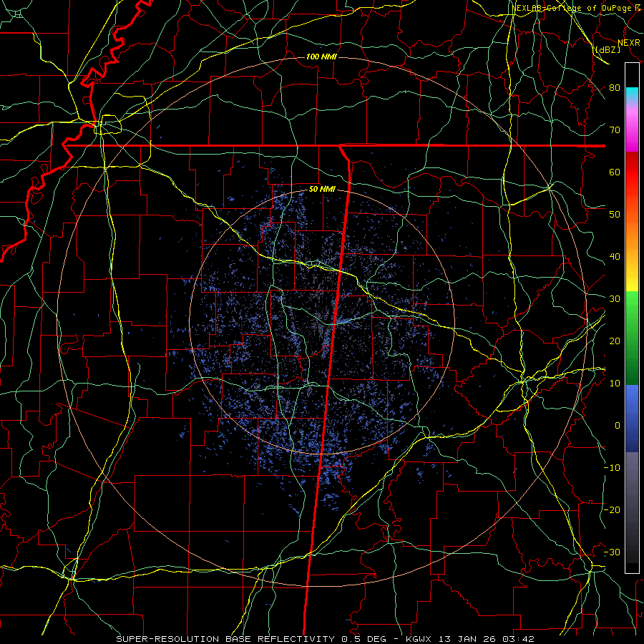This screenshot has height=644, width=644.
Task: Click the cyan top segment of colorbar
Action: coord(632,93)
